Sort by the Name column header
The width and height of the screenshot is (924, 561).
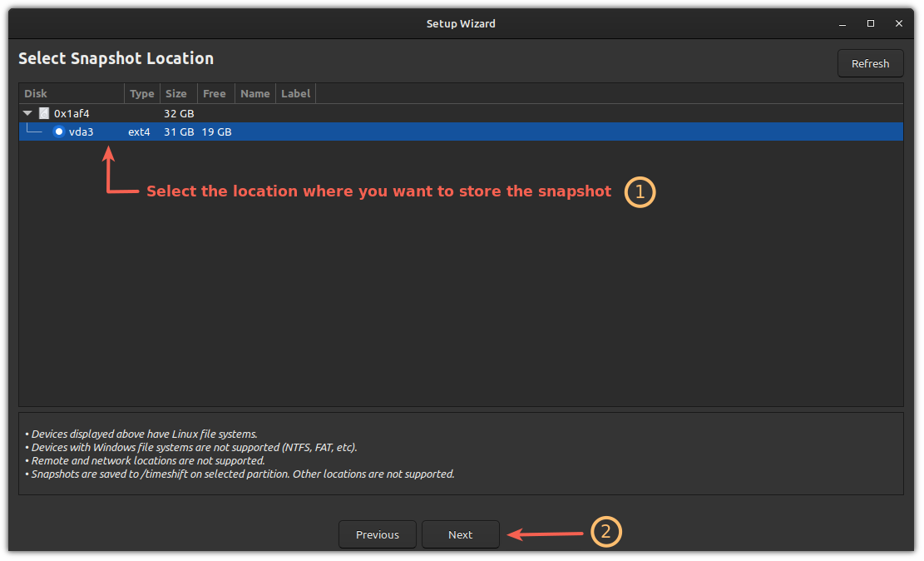tap(255, 93)
